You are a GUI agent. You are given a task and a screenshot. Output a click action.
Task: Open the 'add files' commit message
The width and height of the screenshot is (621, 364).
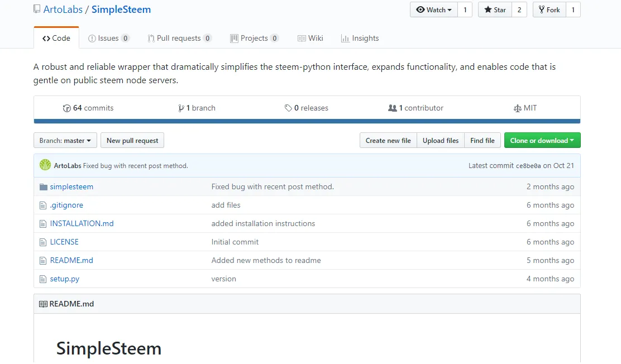[226, 205]
